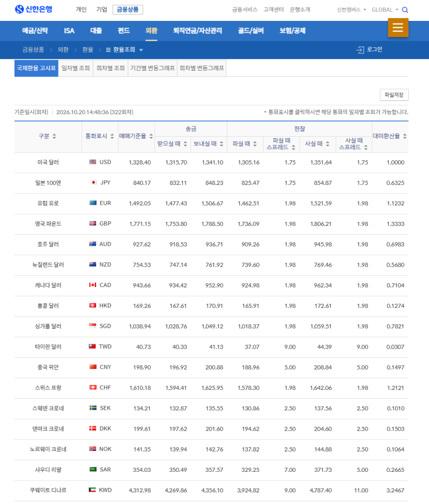The height and width of the screenshot is (504, 429).
Task: Click the login door icon
Action: [360, 50]
